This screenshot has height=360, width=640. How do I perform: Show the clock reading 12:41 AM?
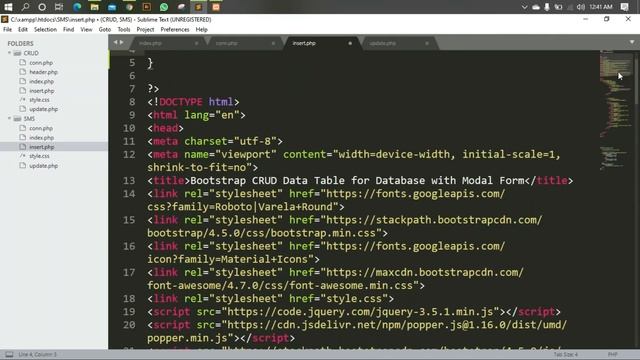tap(601, 7)
